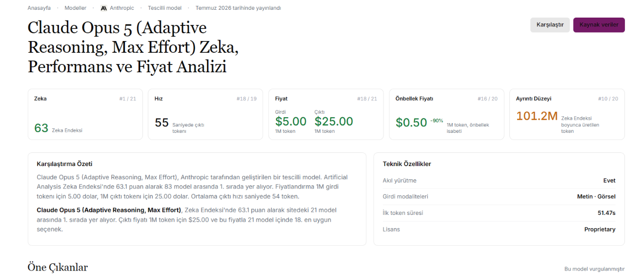This screenshot has height=274, width=644.
Task: Click the $25.00 output price value
Action: (x=334, y=122)
